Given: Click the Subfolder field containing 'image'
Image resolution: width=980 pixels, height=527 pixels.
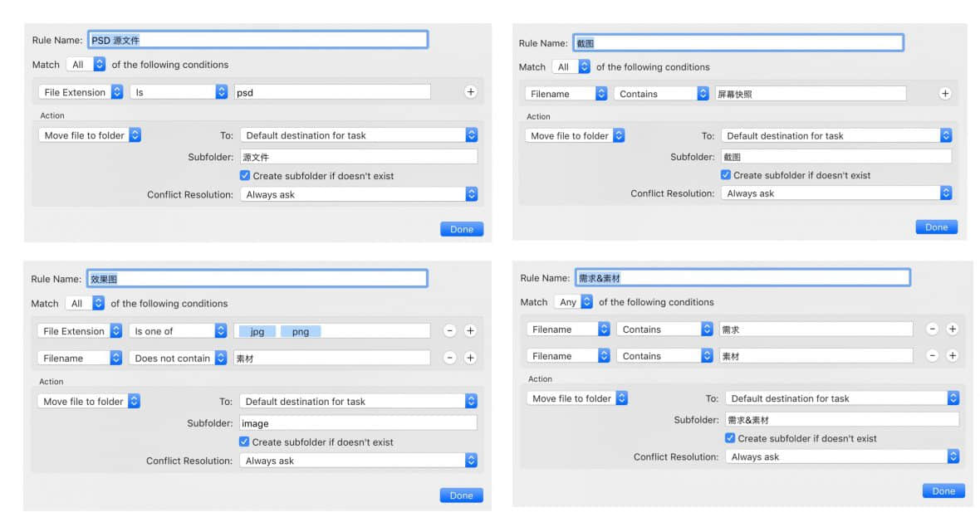Looking at the screenshot, I should click(358, 423).
